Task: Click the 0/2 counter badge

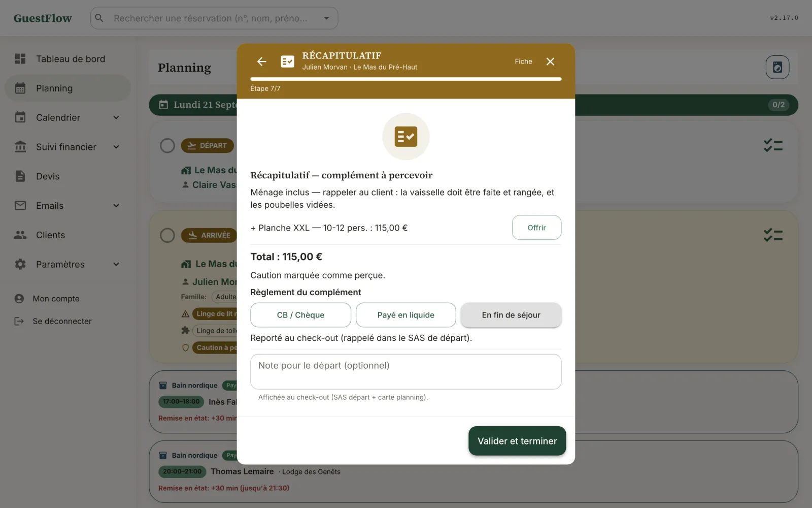Action: (779, 105)
